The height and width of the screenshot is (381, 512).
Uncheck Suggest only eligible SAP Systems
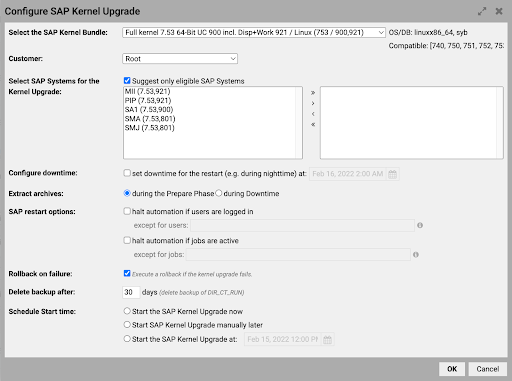127,81
